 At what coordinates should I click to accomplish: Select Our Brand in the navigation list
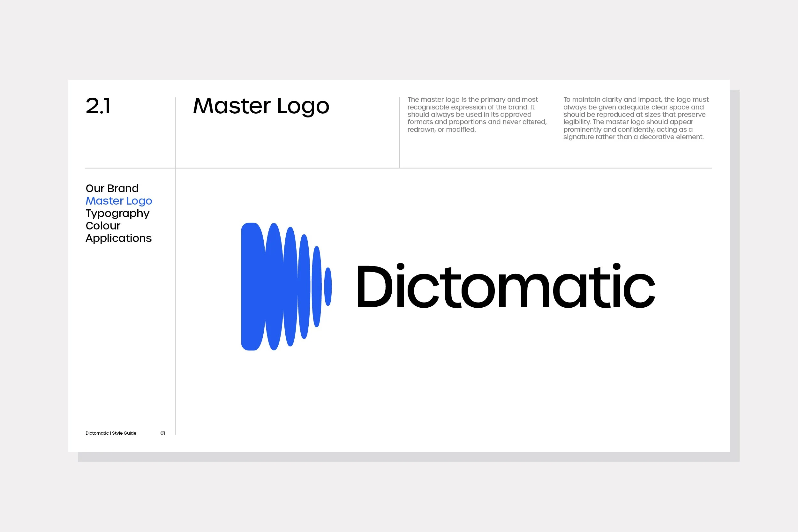click(x=112, y=188)
